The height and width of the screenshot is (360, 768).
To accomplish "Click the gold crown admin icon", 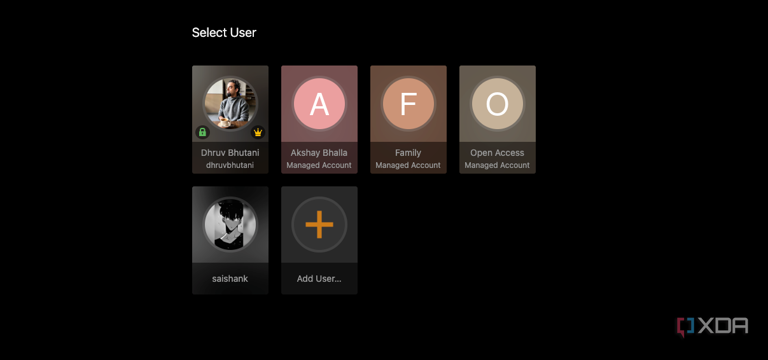I will 258,132.
